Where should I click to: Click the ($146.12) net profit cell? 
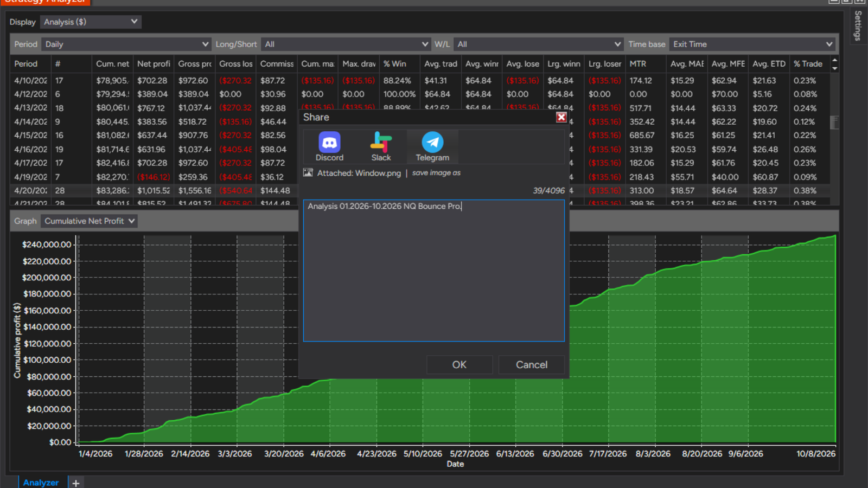154,177
